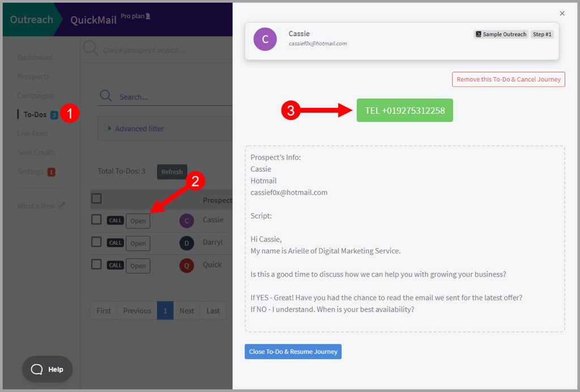This screenshot has height=392, width=580.
Task: Close the To-Do panel with X
Action: pos(562,13)
